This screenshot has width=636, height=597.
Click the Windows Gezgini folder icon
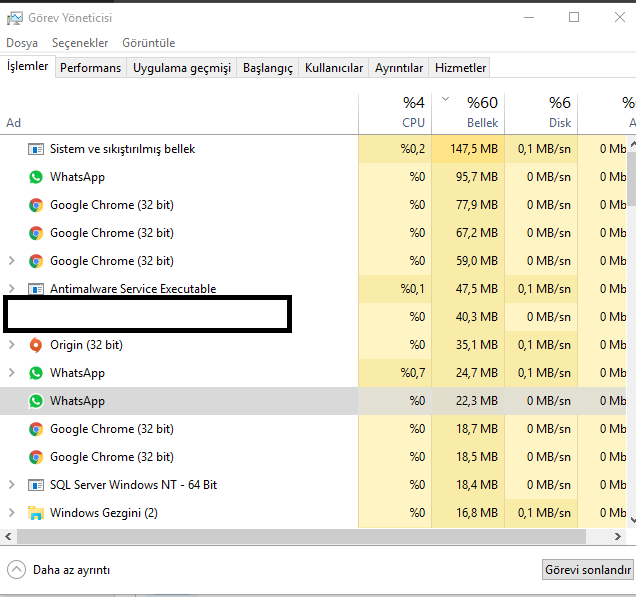[x=36, y=513]
